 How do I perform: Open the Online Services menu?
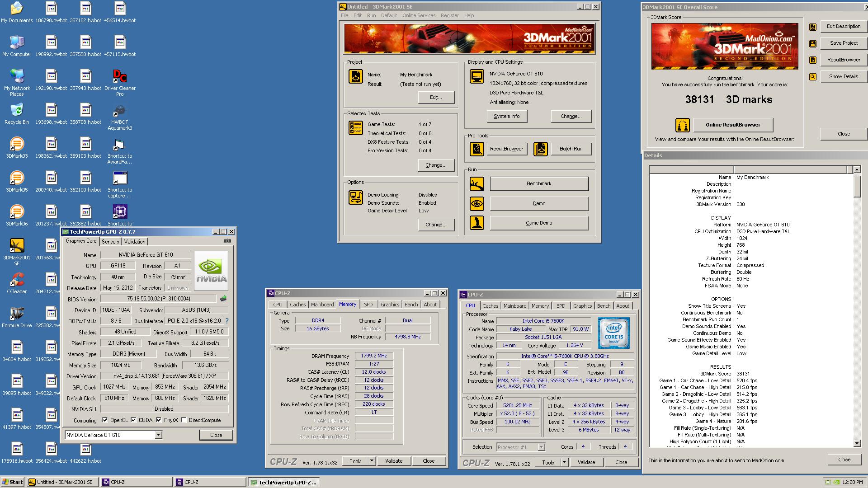click(x=419, y=15)
